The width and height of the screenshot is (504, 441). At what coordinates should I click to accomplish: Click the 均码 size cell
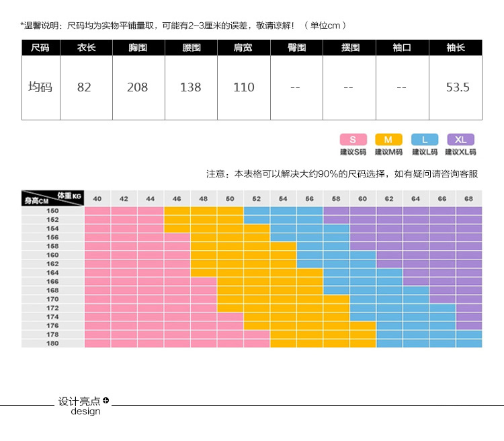click(40, 87)
